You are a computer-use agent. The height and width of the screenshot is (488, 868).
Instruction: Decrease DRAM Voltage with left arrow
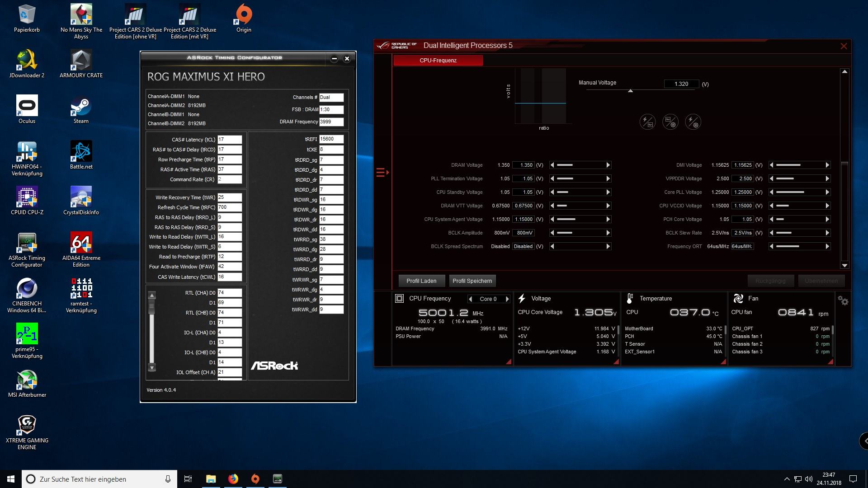pos(552,165)
